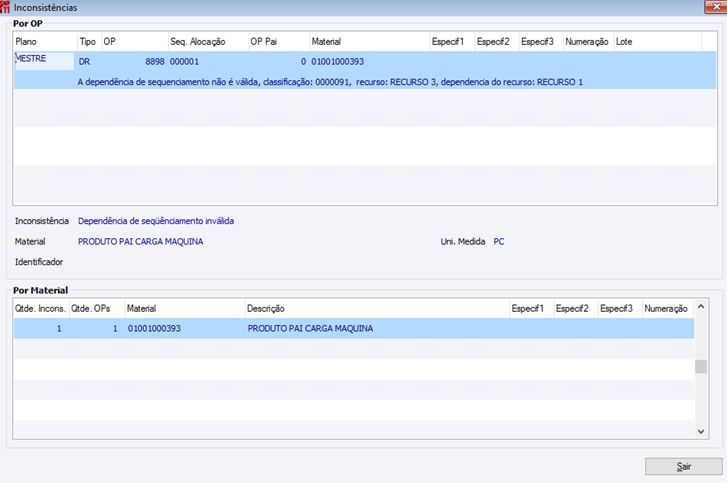Click the Lote column header
The width and height of the screenshot is (727, 483).
(657, 41)
